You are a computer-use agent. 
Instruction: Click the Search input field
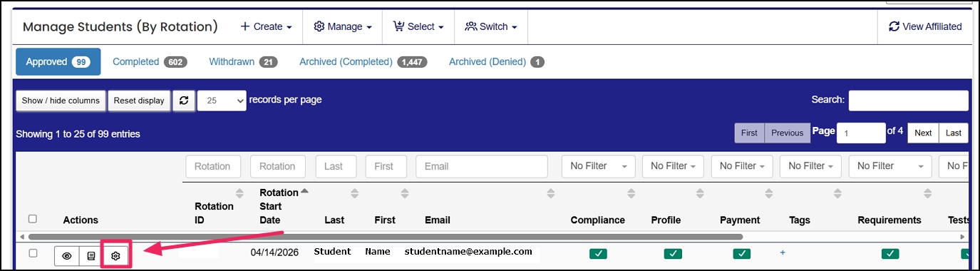pyautogui.click(x=908, y=101)
